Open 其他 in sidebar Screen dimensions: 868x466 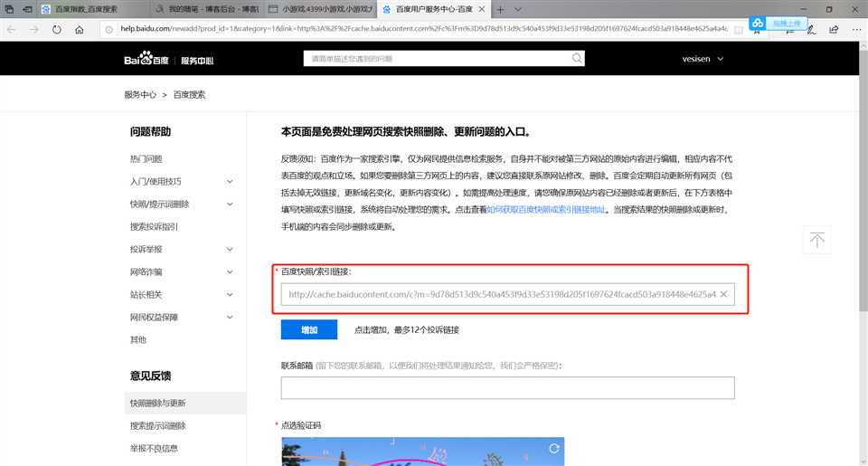point(137,339)
